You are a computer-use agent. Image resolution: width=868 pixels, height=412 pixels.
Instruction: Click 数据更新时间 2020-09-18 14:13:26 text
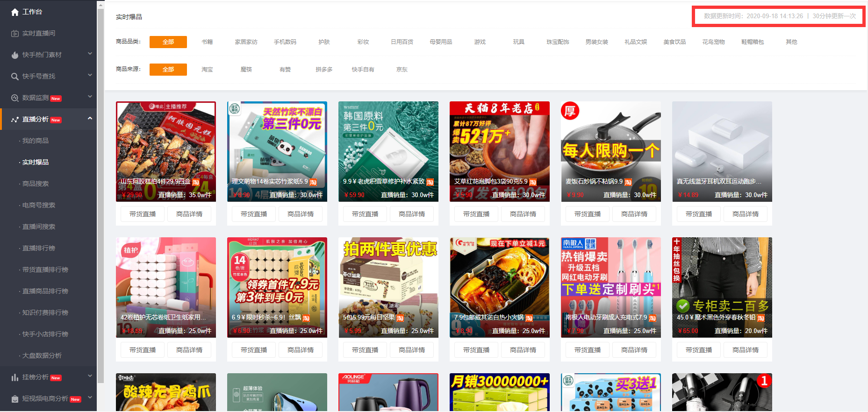point(753,16)
